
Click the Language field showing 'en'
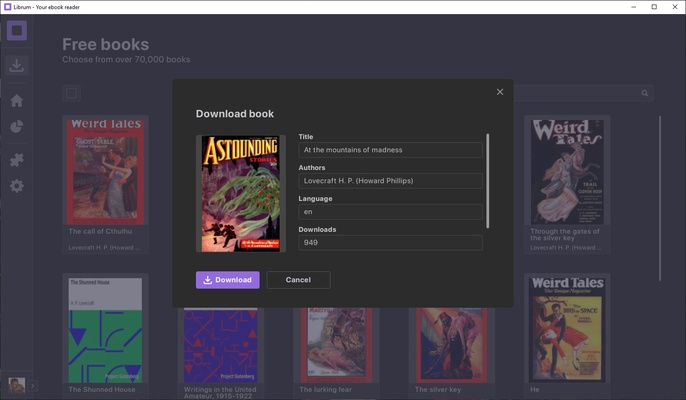390,212
